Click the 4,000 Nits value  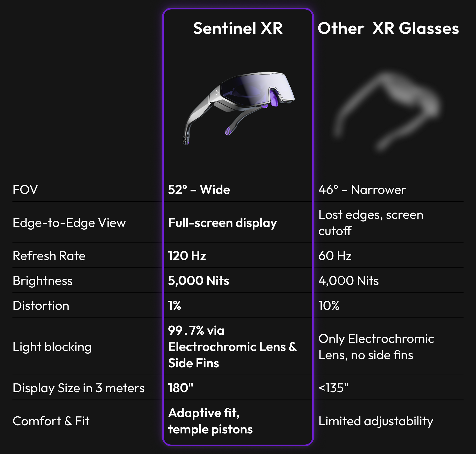[x=349, y=281]
